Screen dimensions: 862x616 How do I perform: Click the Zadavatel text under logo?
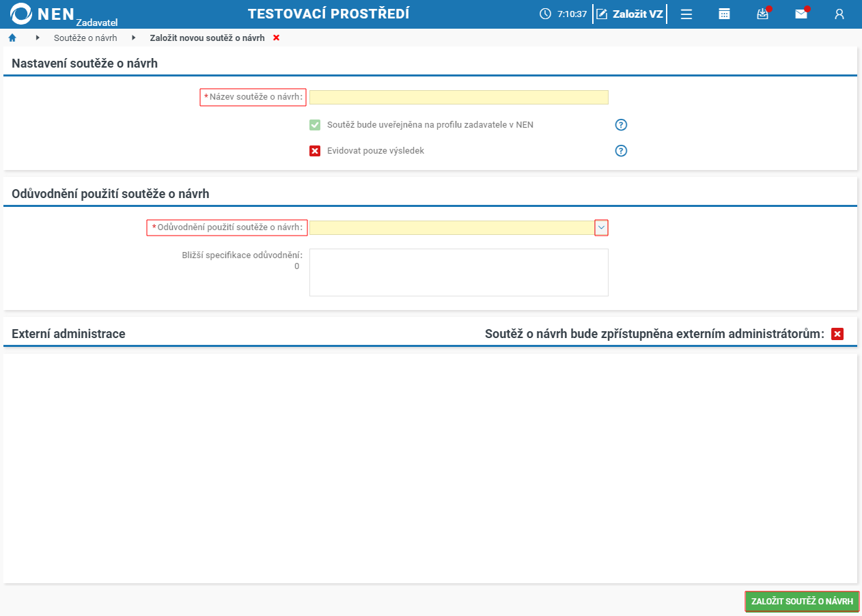(96, 23)
